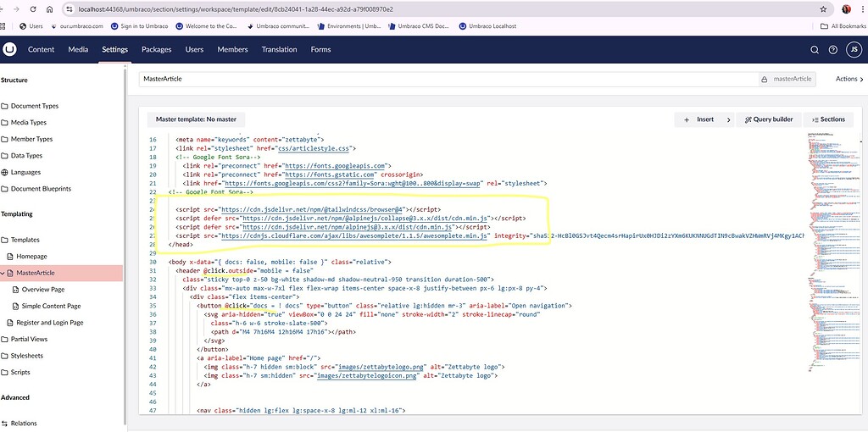The width and height of the screenshot is (868, 432).
Task: Click the browser home icon
Action: click(50, 9)
